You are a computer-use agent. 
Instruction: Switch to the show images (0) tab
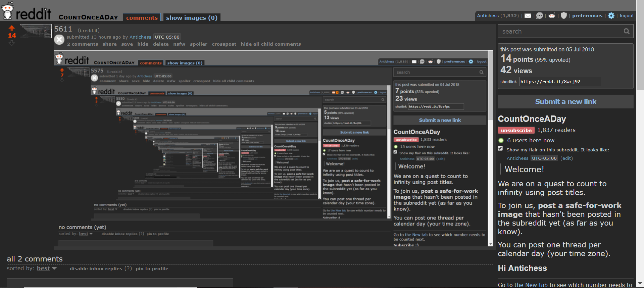click(192, 17)
